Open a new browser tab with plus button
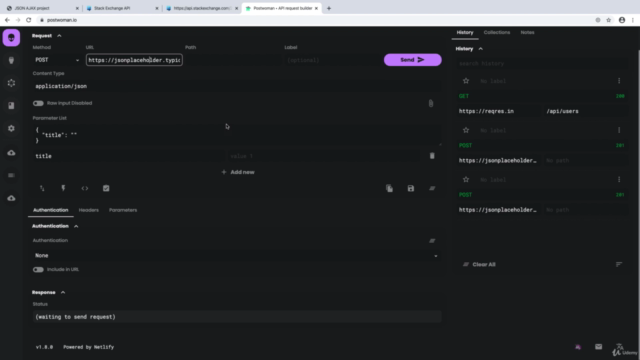 pos(329,8)
